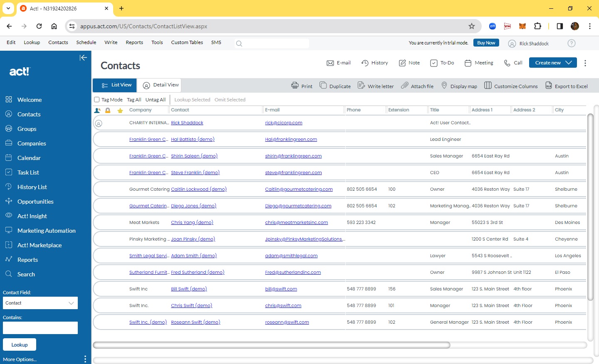Open email link rick@cicorp.com

pos(284,123)
